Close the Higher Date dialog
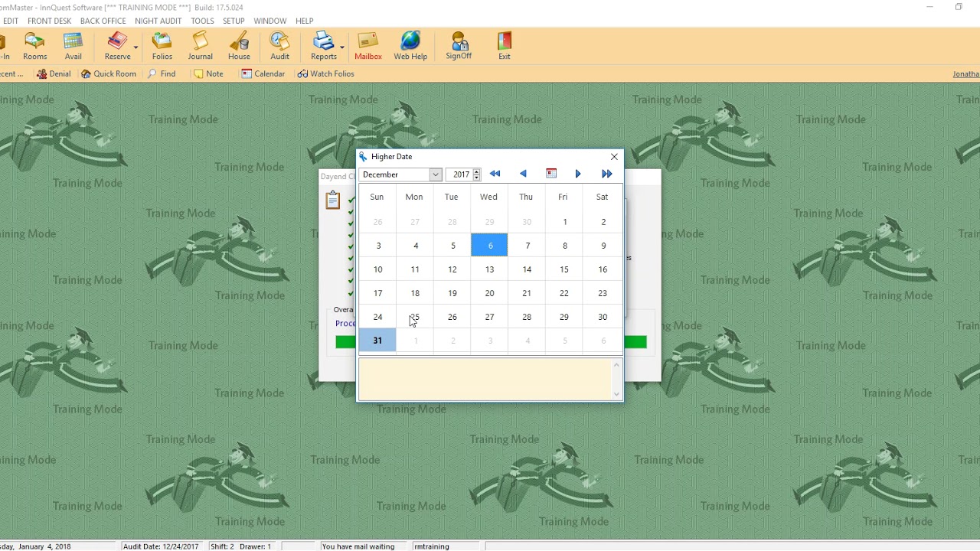 (614, 157)
